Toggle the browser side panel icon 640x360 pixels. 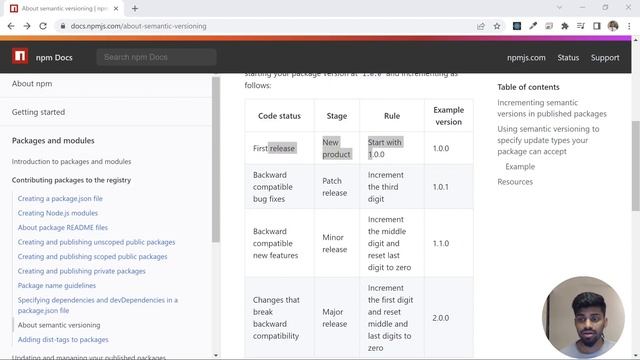click(597, 26)
